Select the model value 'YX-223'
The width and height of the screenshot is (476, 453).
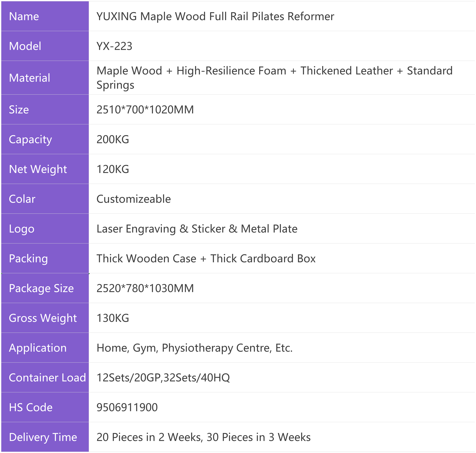114,46
